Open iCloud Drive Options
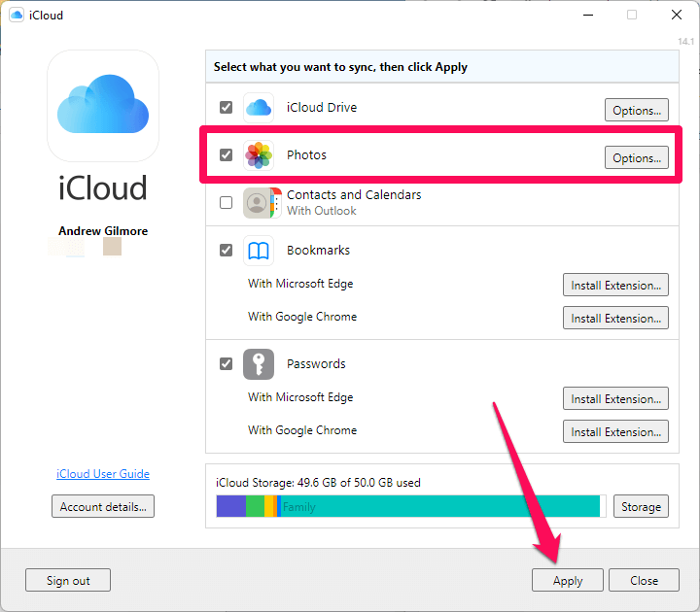700x612 pixels. 637,110
